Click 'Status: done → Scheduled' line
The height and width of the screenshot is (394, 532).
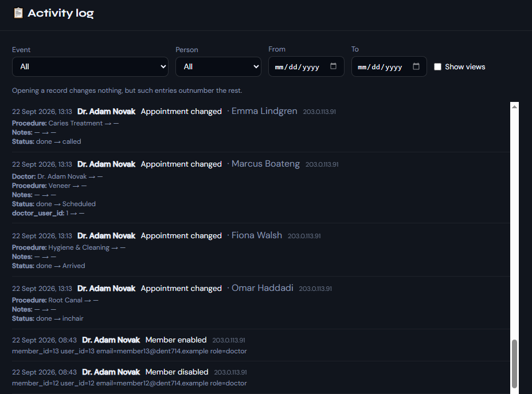[54, 204]
